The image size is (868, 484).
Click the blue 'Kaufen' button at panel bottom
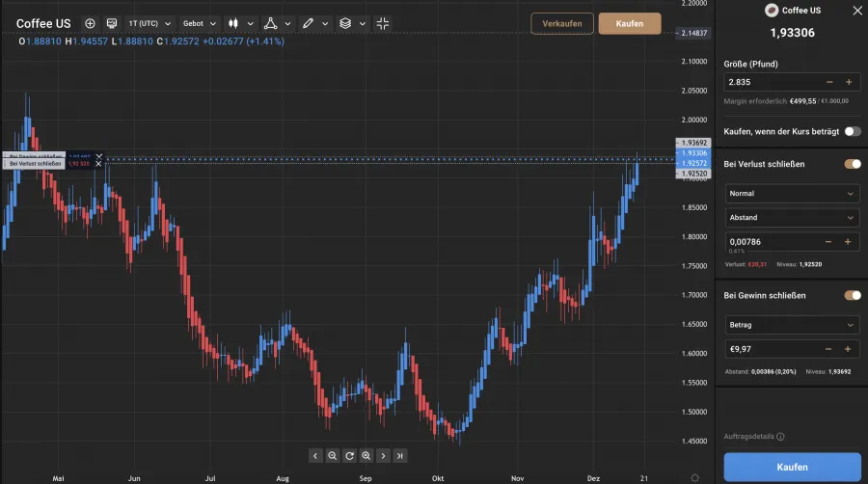click(792, 467)
